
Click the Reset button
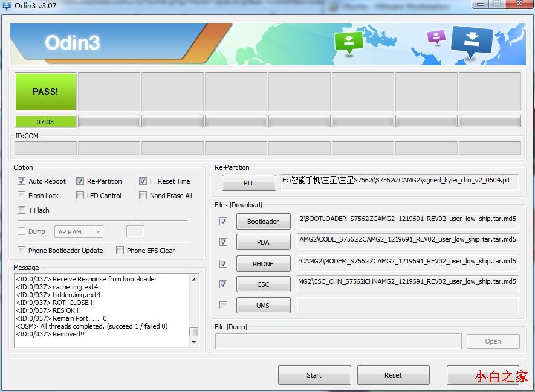(x=393, y=375)
